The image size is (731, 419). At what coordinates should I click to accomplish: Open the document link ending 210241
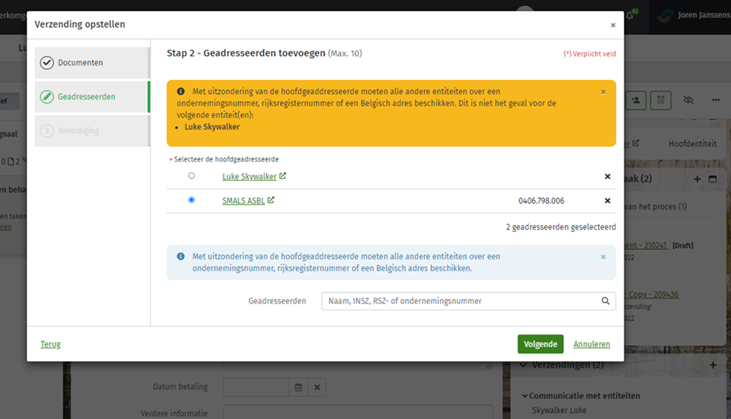pyautogui.click(x=647, y=245)
